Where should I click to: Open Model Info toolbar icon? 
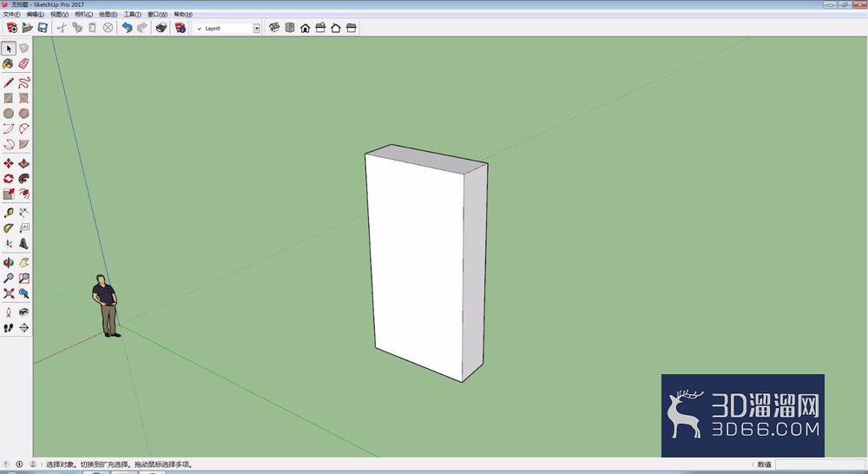point(180,28)
